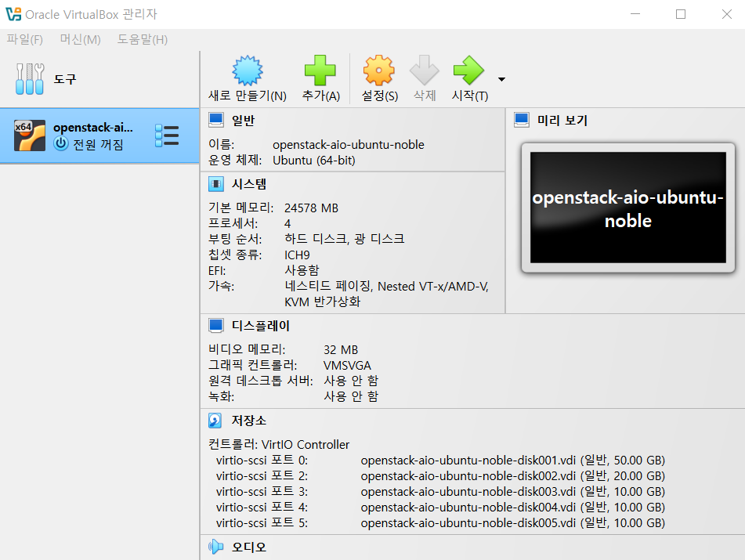Open the 시스템 section heading link

pos(249,184)
